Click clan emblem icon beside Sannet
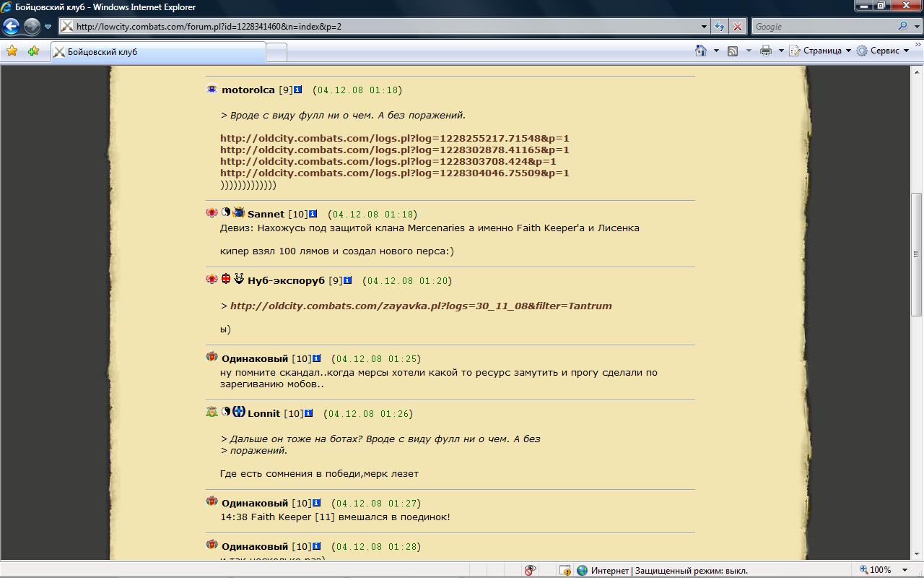The image size is (924, 578). [239, 212]
